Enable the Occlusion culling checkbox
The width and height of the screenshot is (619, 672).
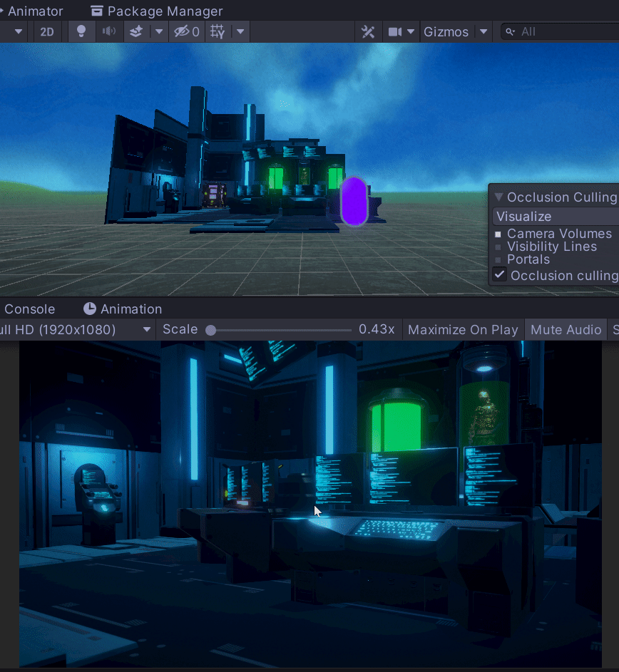[x=500, y=275]
